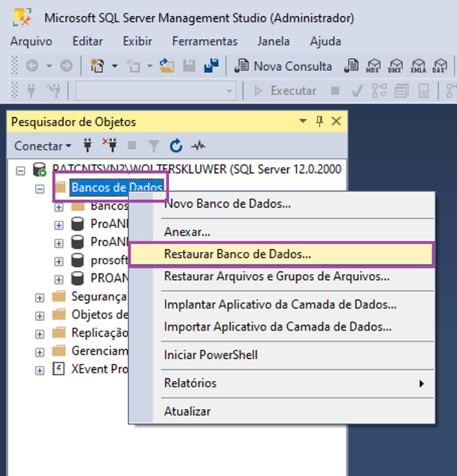This screenshot has width=457, height=476.
Task: Choose Restaurar Banco de Dados...
Action: point(282,254)
